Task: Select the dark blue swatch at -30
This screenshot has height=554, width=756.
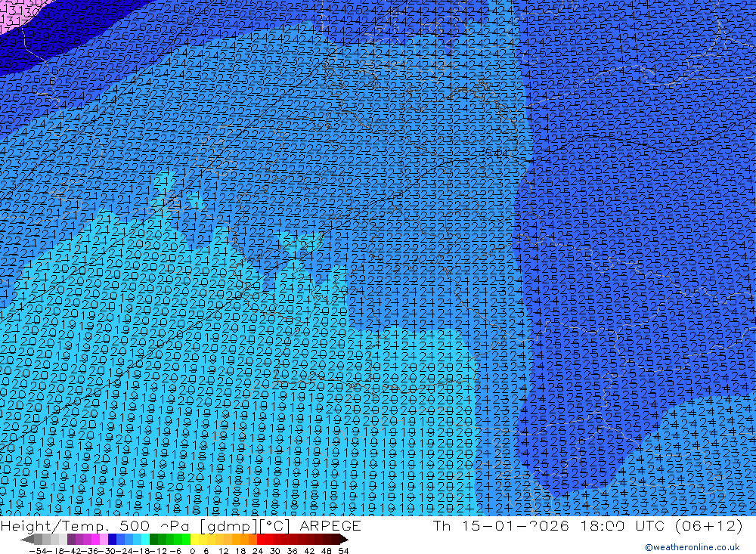Action: click(113, 540)
